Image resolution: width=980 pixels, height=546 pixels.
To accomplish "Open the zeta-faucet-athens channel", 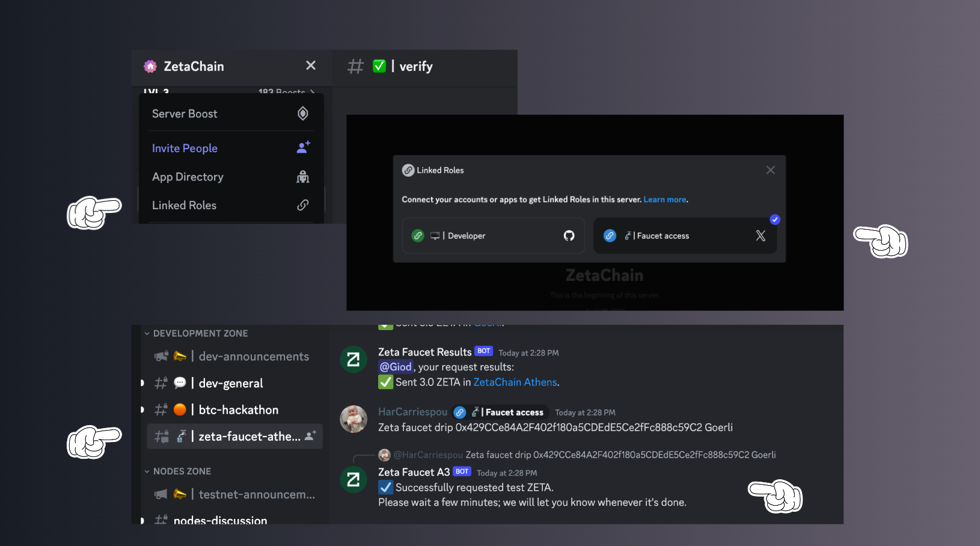I will 234,437.
